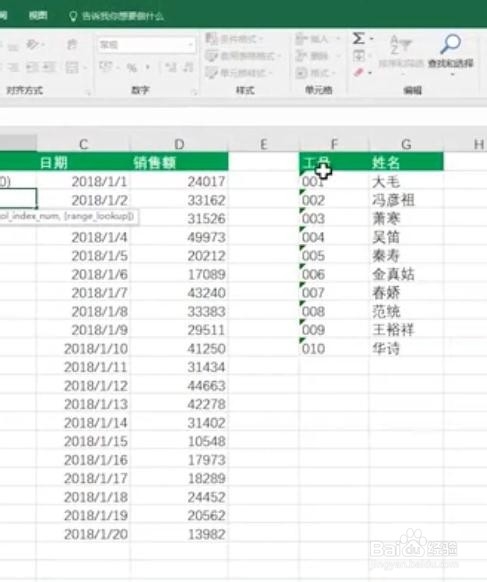Open the Alignment group dialog launcher
The height and width of the screenshot is (582, 487).
pyautogui.click(x=89, y=92)
